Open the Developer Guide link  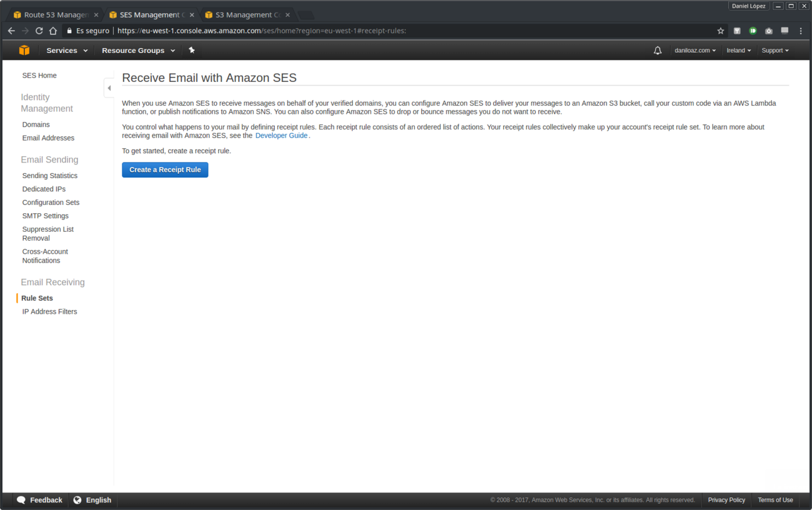[281, 135]
